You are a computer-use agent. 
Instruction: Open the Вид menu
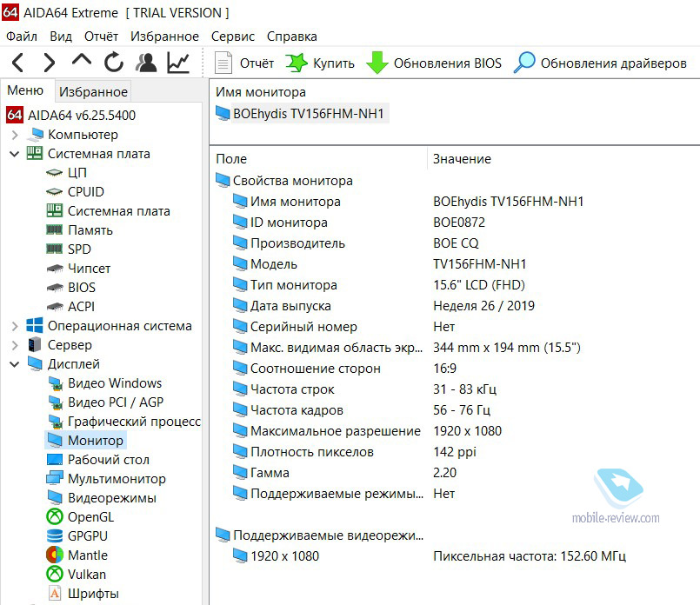[x=61, y=37]
